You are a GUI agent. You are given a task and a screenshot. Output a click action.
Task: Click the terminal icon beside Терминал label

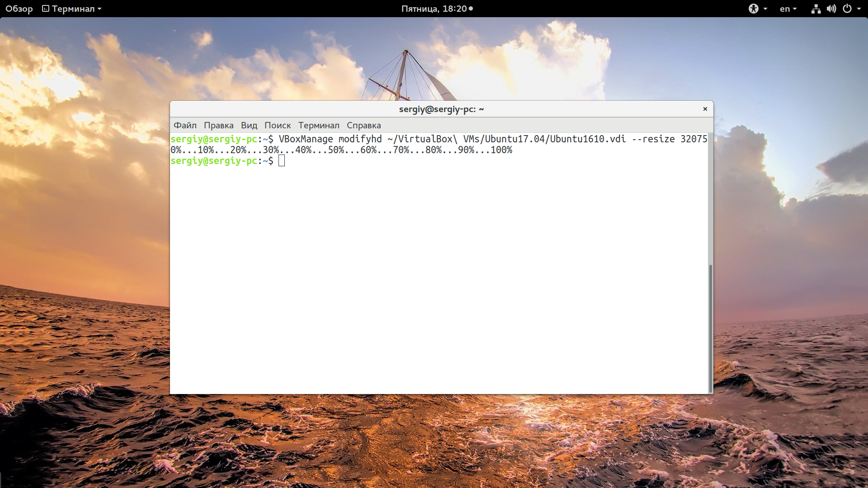point(46,9)
